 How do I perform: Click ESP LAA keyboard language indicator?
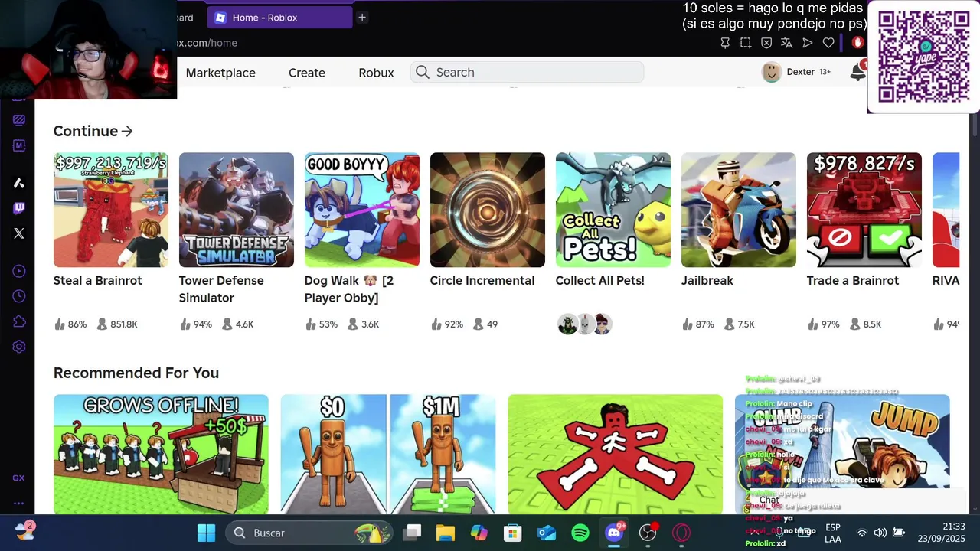point(833,533)
